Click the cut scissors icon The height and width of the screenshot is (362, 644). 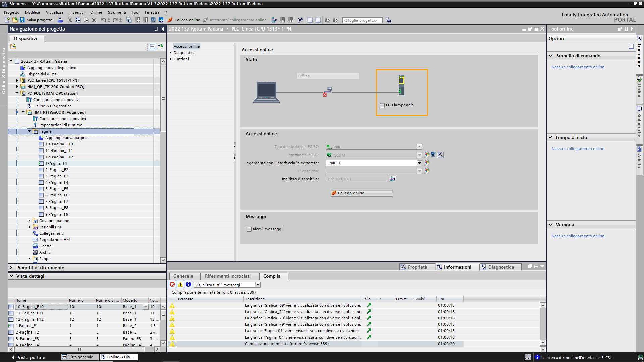(x=70, y=20)
